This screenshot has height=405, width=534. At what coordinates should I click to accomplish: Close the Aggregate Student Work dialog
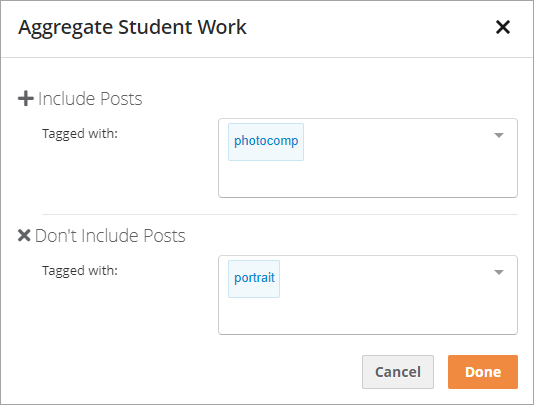click(503, 27)
